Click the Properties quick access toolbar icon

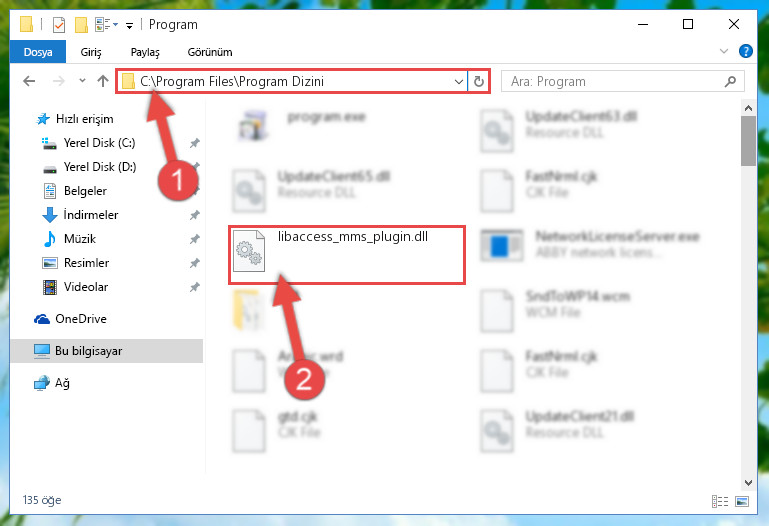[59, 25]
